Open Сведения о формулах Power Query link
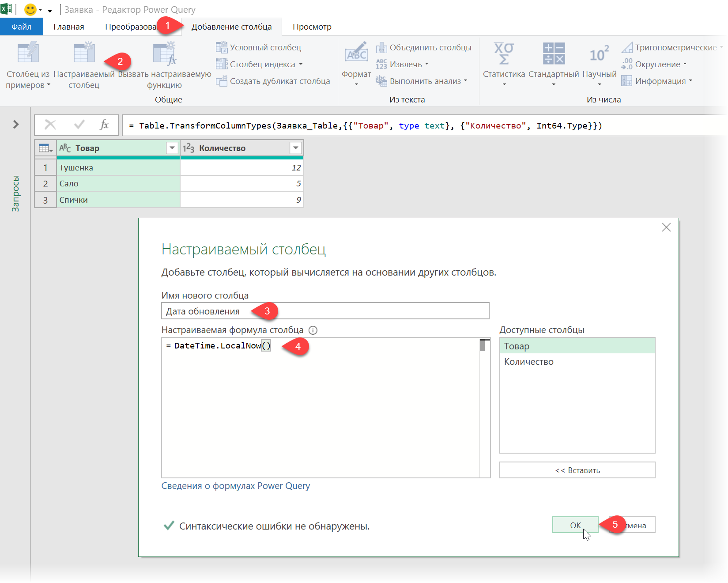 (x=236, y=486)
